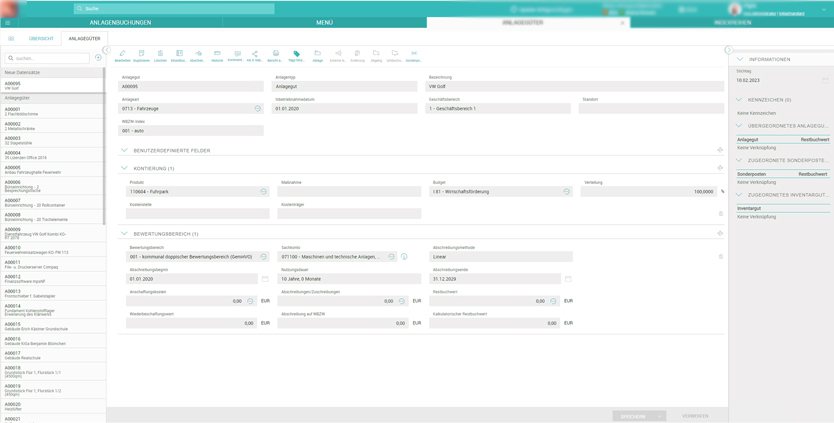Switch to the Übersicht tab
Image resolution: width=834 pixels, height=423 pixels.
[41, 39]
